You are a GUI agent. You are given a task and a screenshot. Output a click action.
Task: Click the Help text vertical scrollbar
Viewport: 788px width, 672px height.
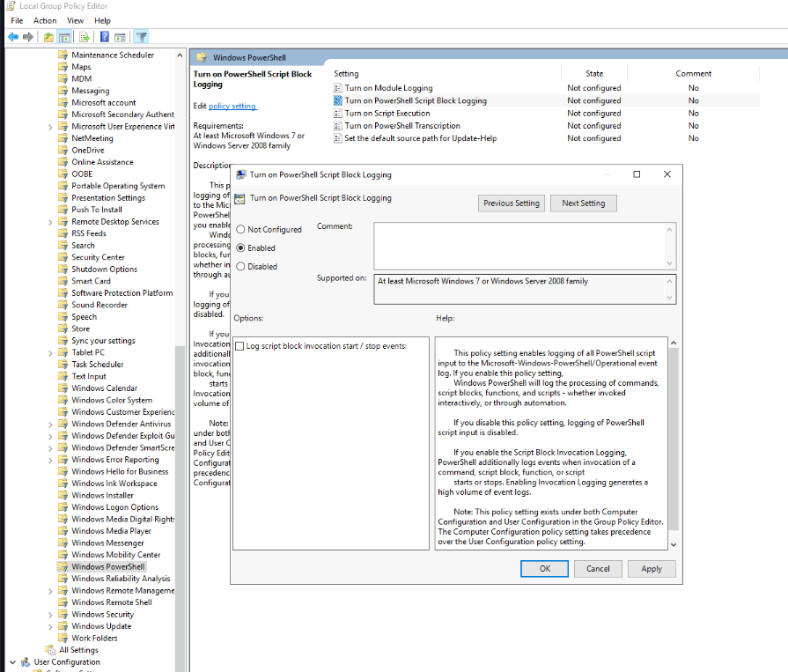(x=673, y=440)
